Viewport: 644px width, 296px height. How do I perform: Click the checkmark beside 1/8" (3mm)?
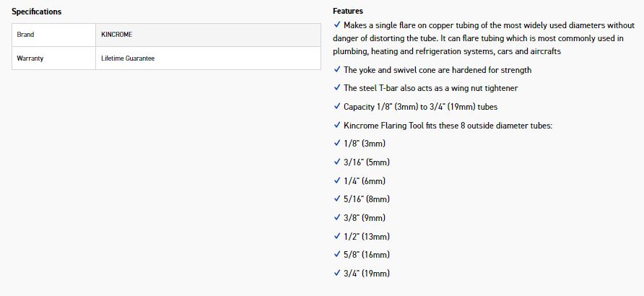coord(337,144)
